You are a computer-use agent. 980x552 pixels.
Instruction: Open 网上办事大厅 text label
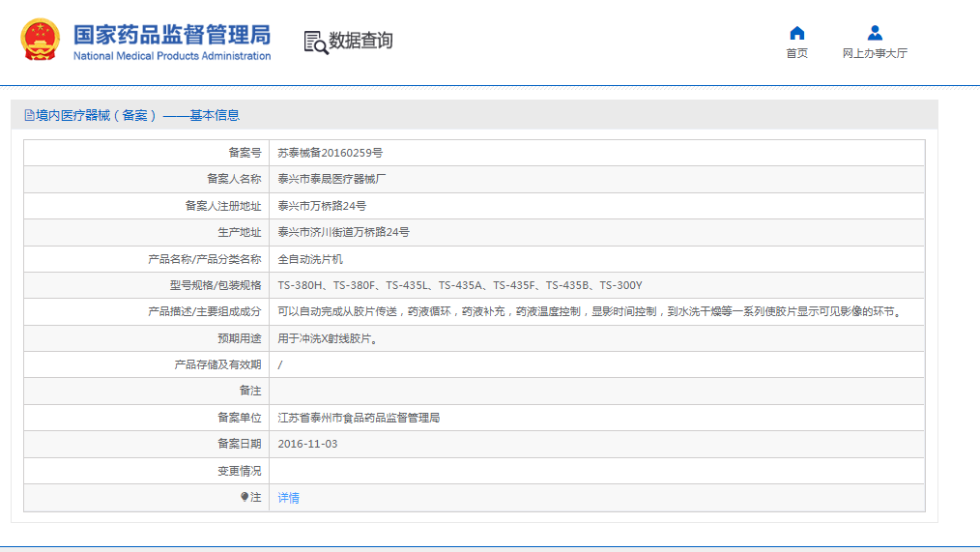tap(875, 54)
